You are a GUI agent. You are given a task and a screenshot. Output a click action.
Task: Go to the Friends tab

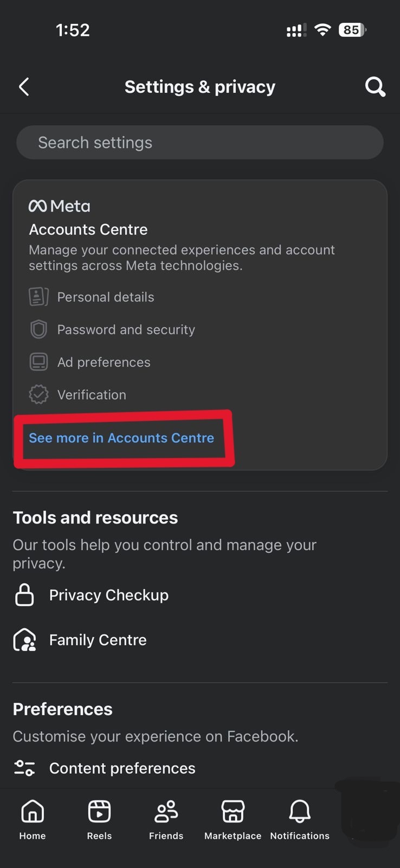(166, 819)
